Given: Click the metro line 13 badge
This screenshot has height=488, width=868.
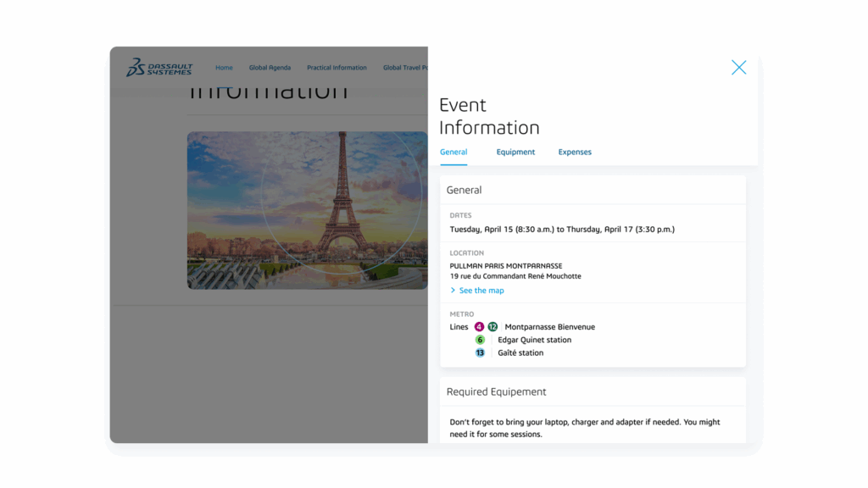Looking at the screenshot, I should pyautogui.click(x=480, y=353).
